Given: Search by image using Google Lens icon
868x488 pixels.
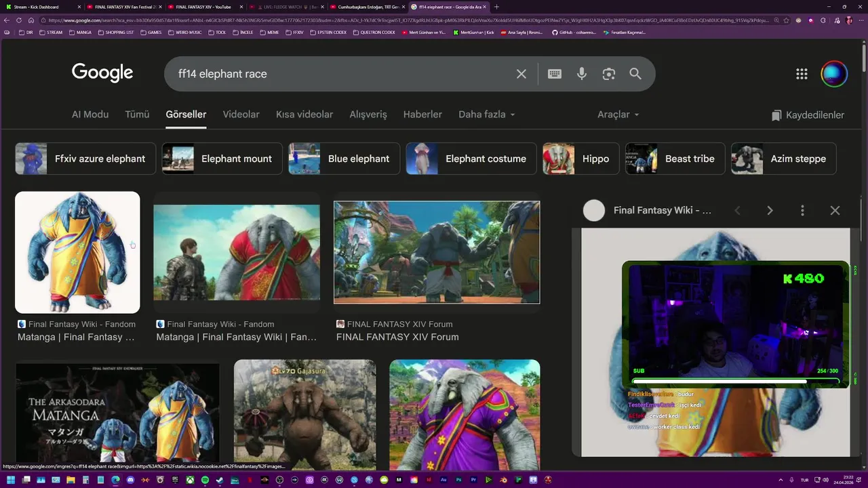Looking at the screenshot, I should (x=609, y=74).
